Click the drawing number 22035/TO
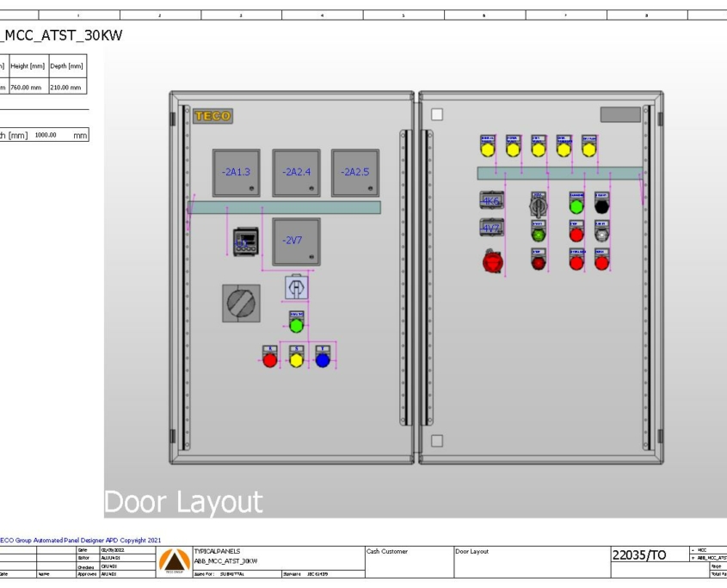Viewport: 727px width, 588px height. click(638, 554)
